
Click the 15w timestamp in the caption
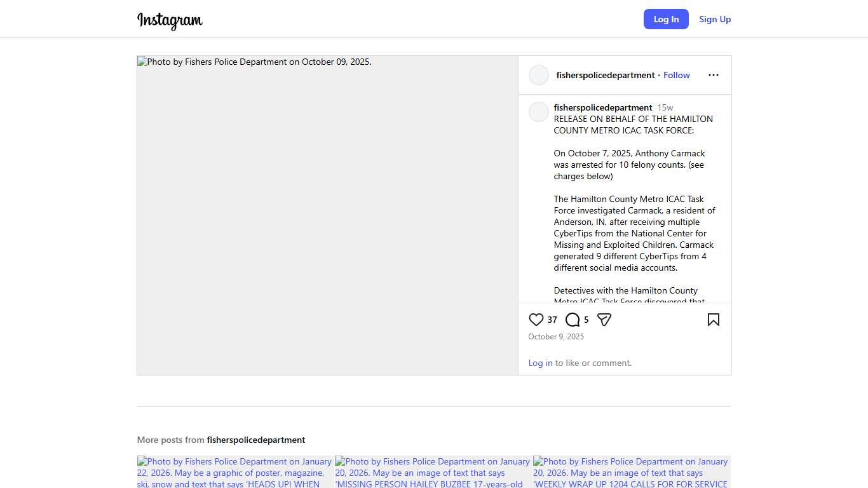coord(665,107)
